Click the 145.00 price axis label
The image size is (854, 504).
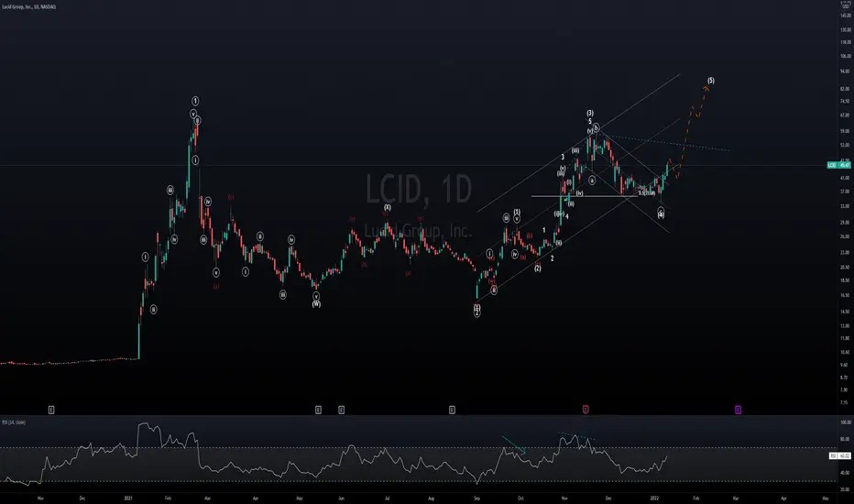(845, 16)
